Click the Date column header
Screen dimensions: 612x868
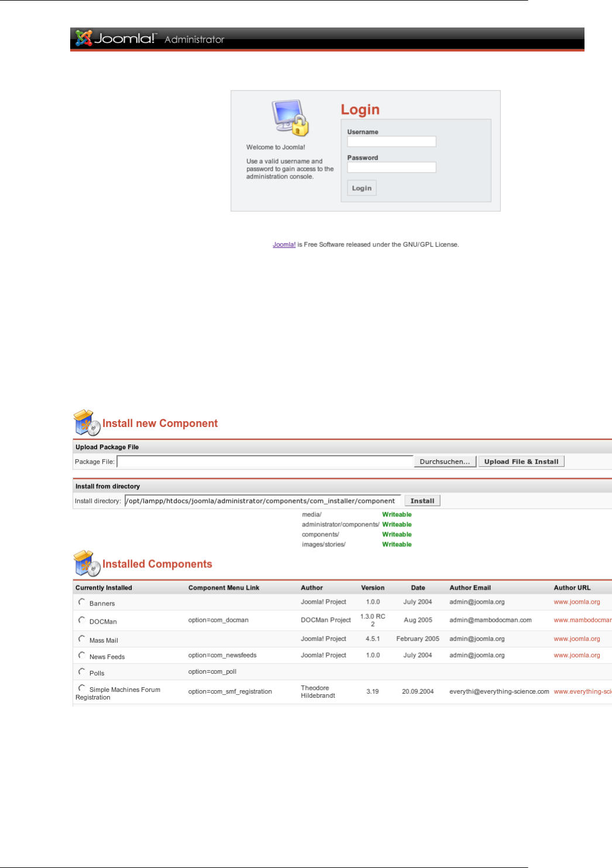418,588
